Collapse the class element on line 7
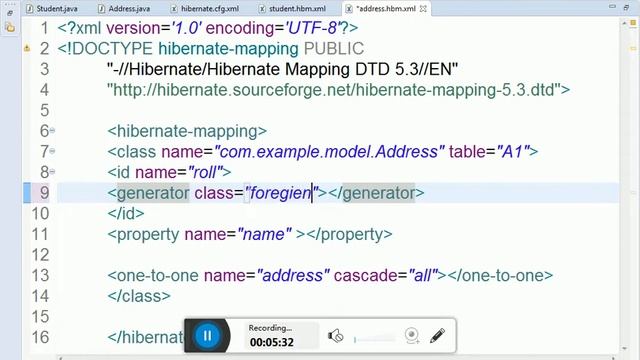640x360 pixels. [x=52, y=151]
